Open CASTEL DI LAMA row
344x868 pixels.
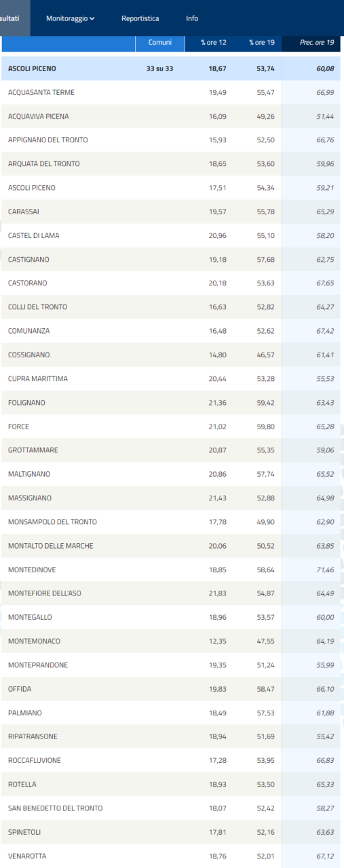[171, 235]
